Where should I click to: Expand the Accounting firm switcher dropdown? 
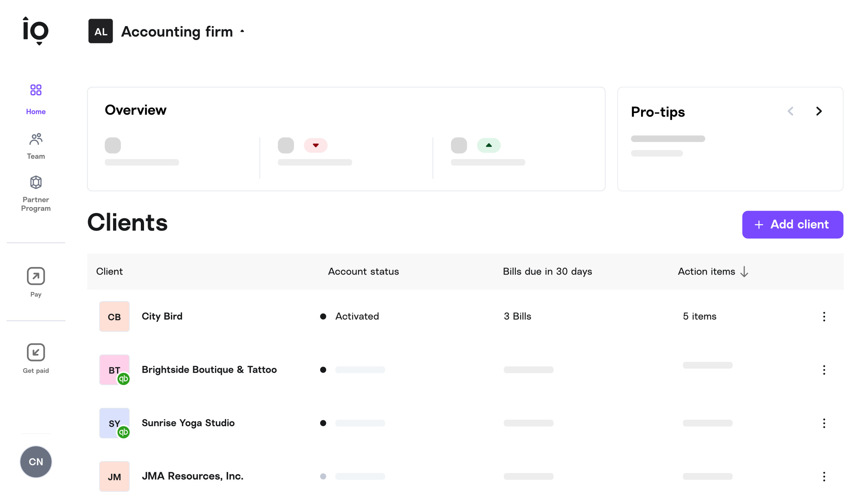tap(242, 31)
